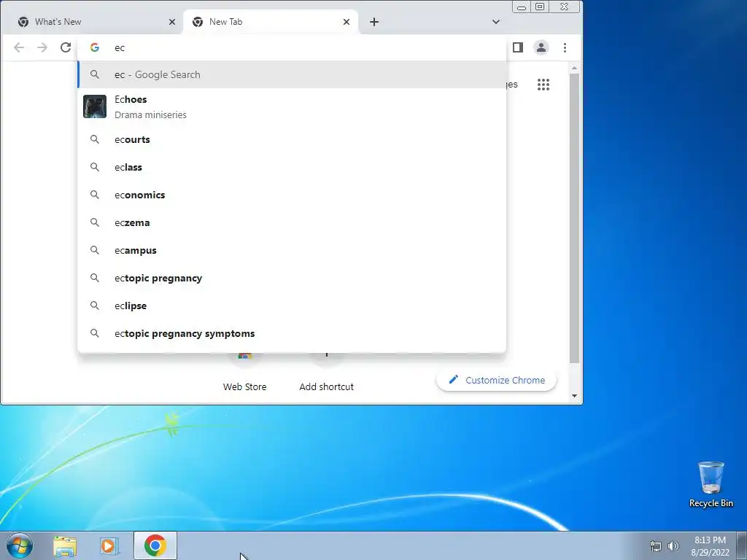
Task: Click the Chrome forward arrow button
Action: pos(42,47)
